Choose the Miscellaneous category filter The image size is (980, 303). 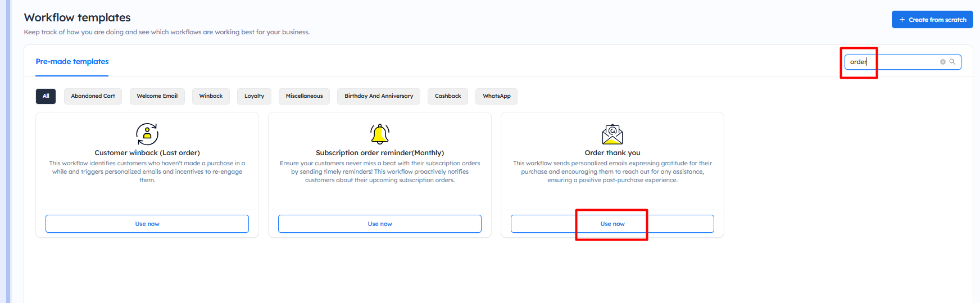tap(304, 96)
